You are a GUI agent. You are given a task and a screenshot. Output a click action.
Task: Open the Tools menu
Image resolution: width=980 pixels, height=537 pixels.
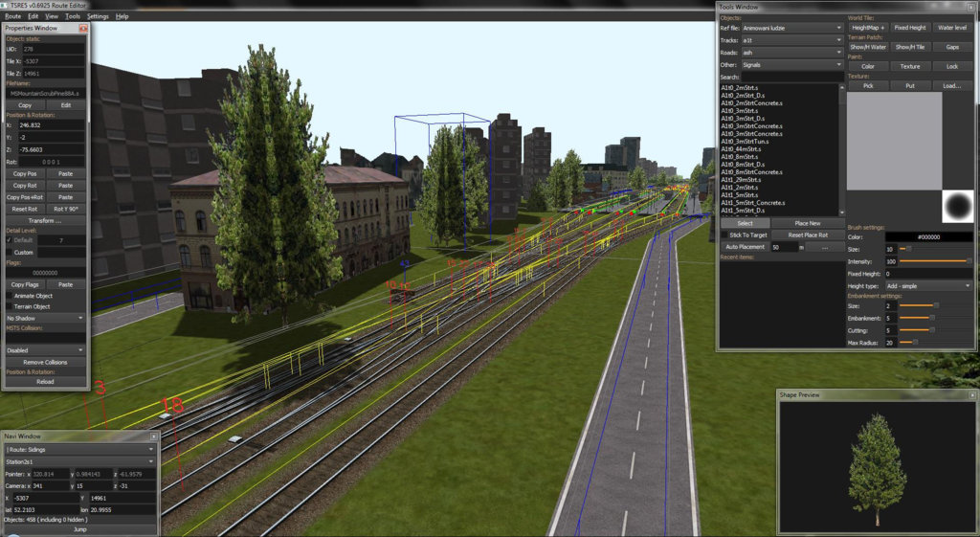73,16
